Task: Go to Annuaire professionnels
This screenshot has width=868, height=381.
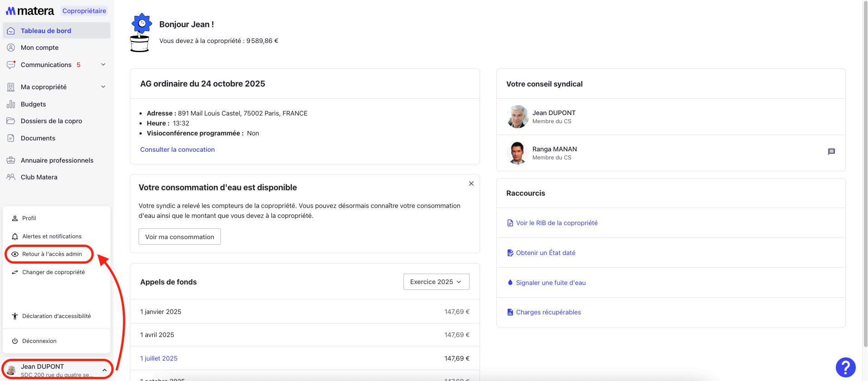Action: [x=57, y=160]
